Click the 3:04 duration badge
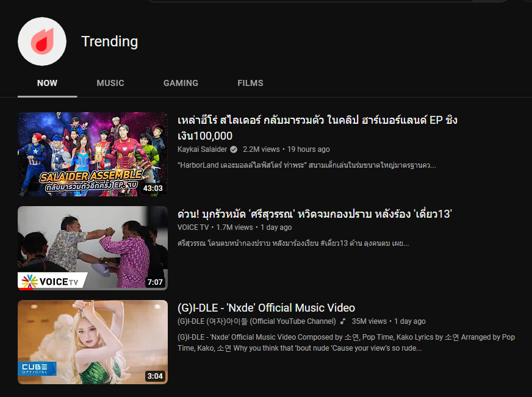The image size is (532, 397). (155, 376)
